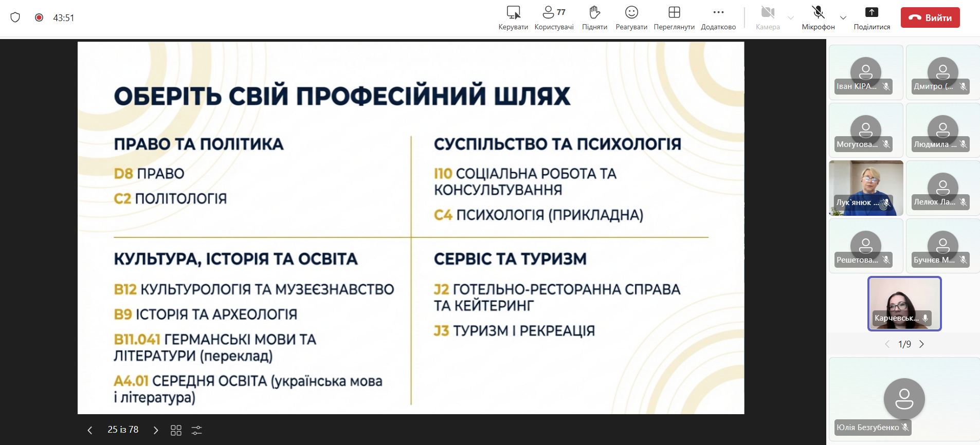Click the slide title ОБЕРІТЬ СВІЙ ПРОФЕСІЙНИЙ ШЛЯХ

click(342, 96)
